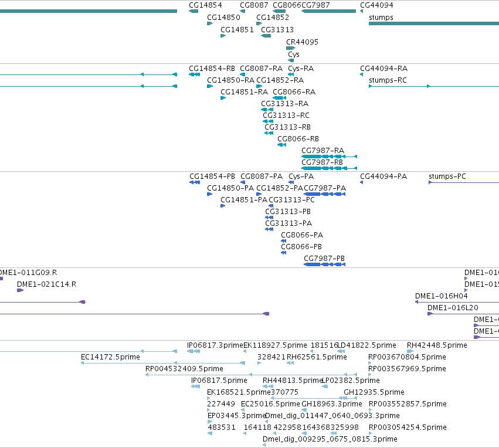Viewport: 499px width, 448px height.
Task: Click protein CG14850-PA
Action: click(x=230, y=188)
